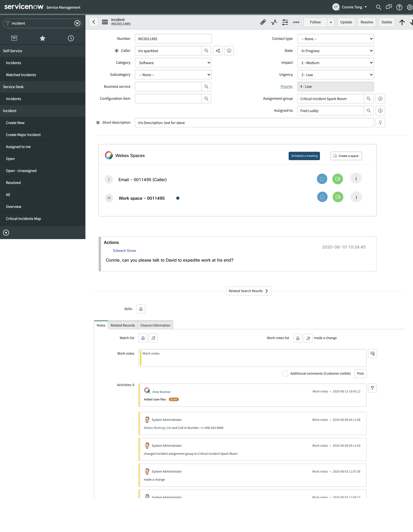Image resolution: width=413 pixels, height=532 pixels.
Task: Start video call for Email - 0011495 space
Action: 337,179
